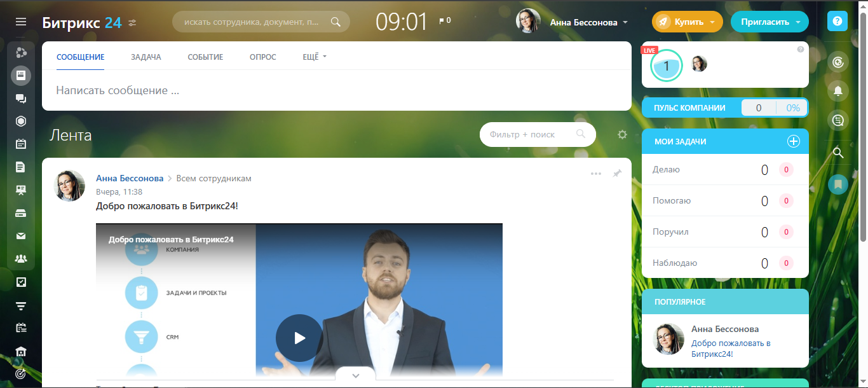Click the 09:01 clock in header
This screenshot has height=388, width=868.
point(402,22)
